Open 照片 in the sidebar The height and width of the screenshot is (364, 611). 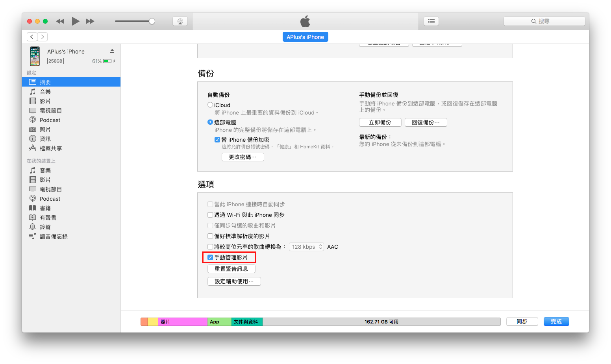click(x=71, y=129)
